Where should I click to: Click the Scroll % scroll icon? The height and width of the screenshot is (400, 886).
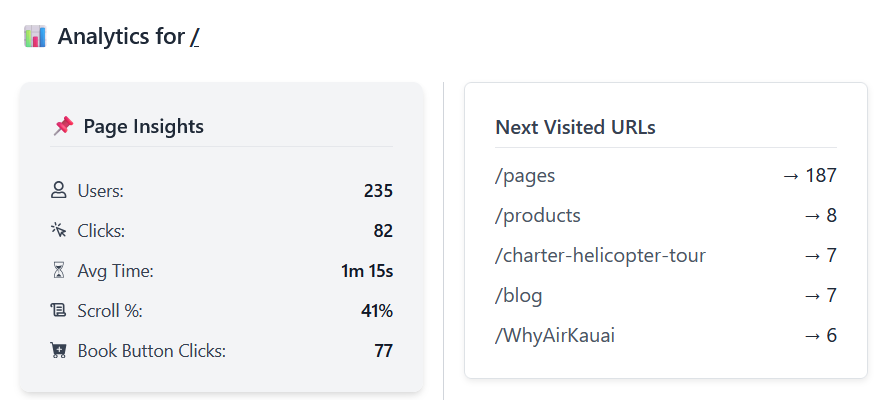tap(58, 310)
